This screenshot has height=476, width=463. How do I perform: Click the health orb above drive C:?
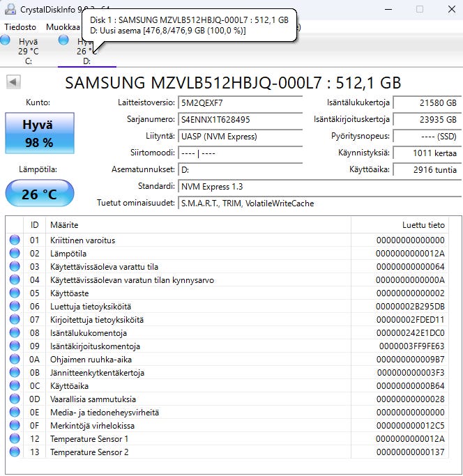pos(5,40)
